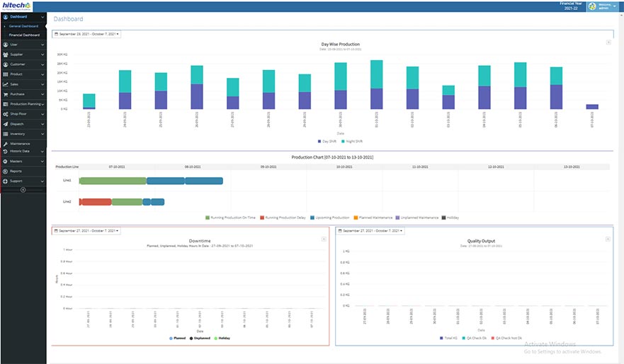Open the Masters menu item
The height and width of the screenshot is (364, 624).
point(23,161)
